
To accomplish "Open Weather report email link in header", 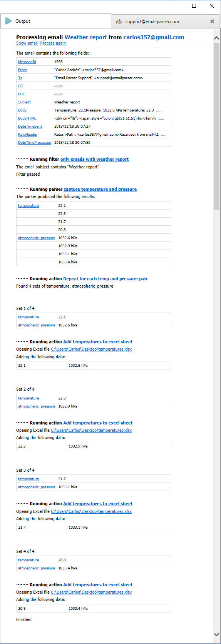I will coord(86,37).
